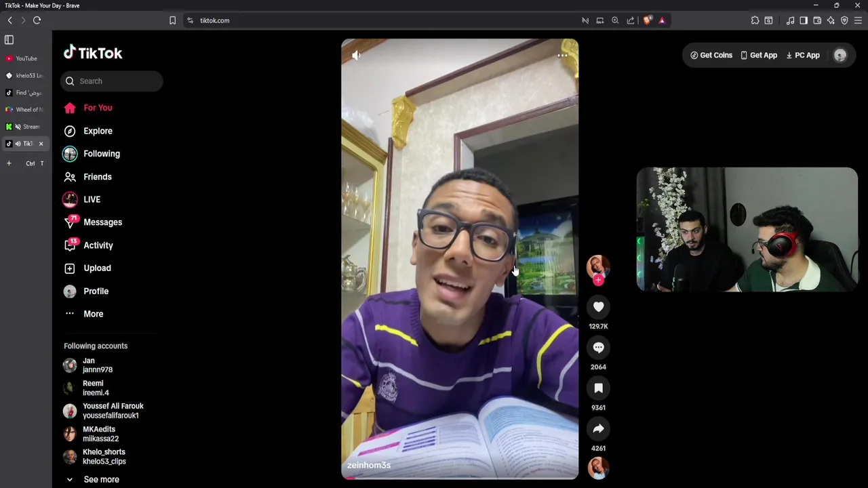868x488 pixels.
Task: Click the webcam overlay of two men
Action: (747, 230)
